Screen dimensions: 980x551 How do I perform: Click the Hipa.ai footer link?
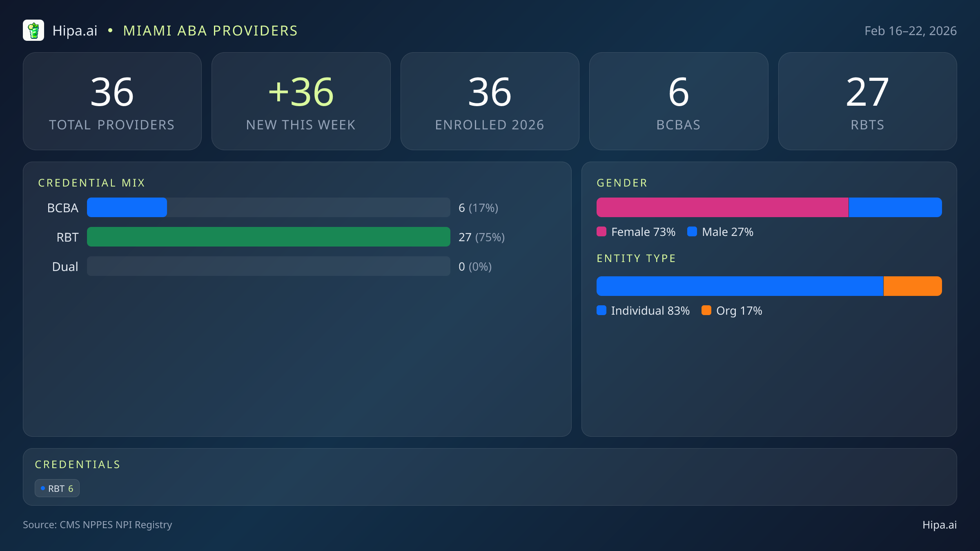click(939, 525)
